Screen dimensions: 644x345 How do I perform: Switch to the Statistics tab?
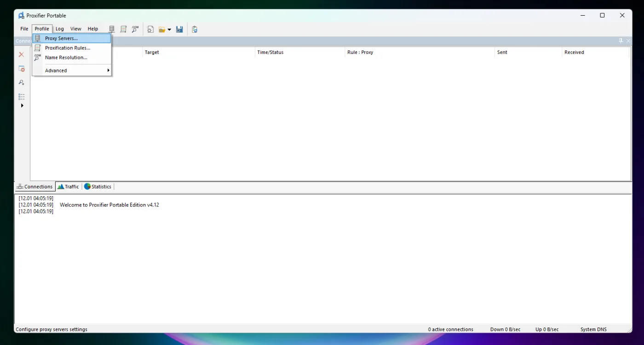(98, 187)
